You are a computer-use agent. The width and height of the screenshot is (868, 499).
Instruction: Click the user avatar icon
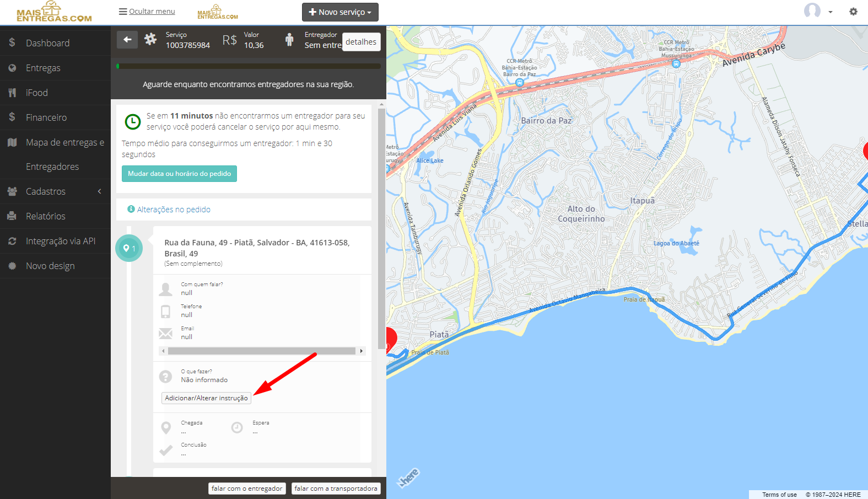click(x=812, y=10)
